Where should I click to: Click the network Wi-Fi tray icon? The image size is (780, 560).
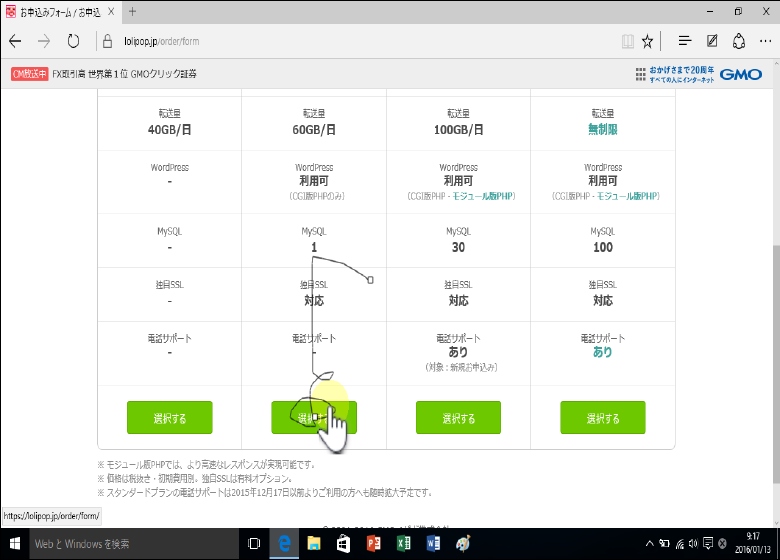click(680, 544)
